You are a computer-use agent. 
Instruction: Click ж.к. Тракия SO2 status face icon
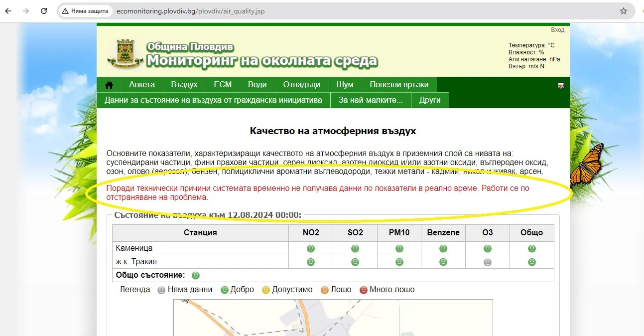click(355, 262)
